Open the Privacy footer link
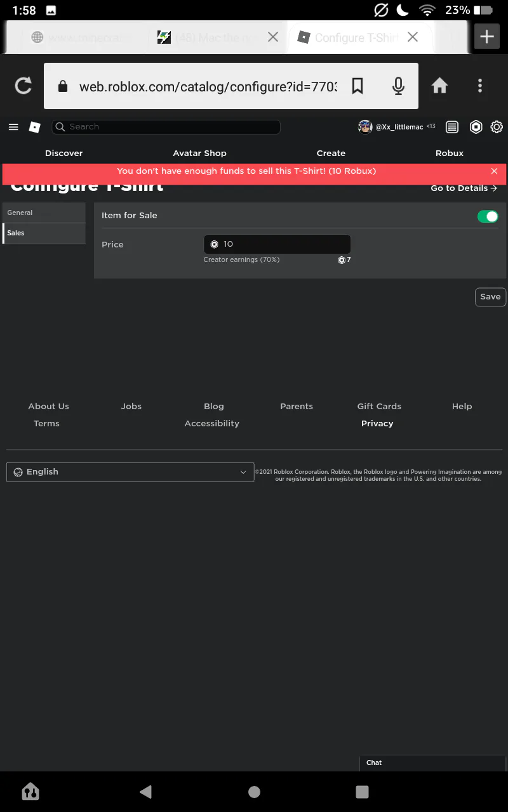 coord(377,424)
